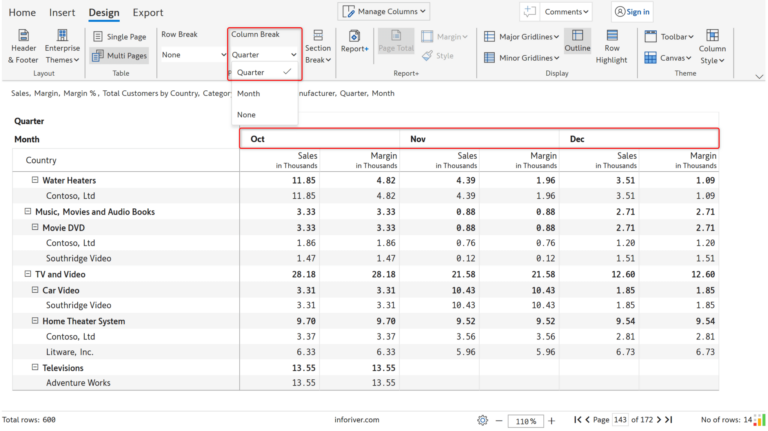The height and width of the screenshot is (431, 768).
Task: Open the settings gear in status bar
Action: click(482, 420)
